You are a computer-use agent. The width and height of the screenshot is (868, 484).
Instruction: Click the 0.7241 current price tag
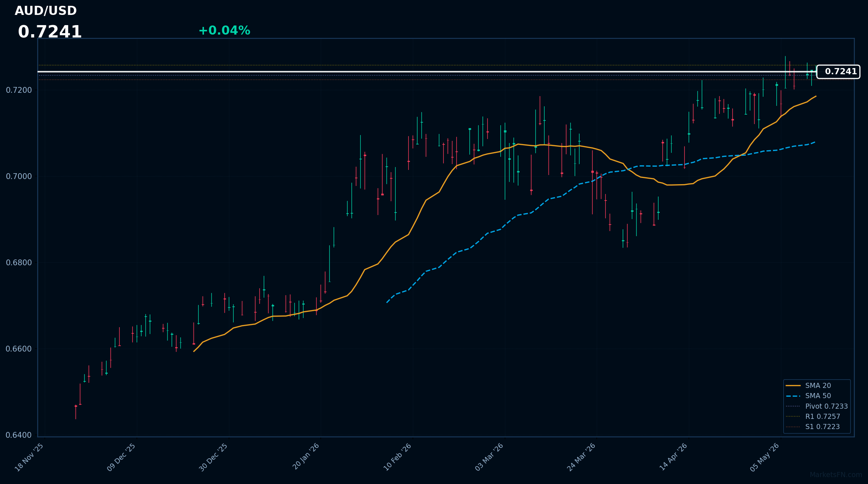click(838, 72)
